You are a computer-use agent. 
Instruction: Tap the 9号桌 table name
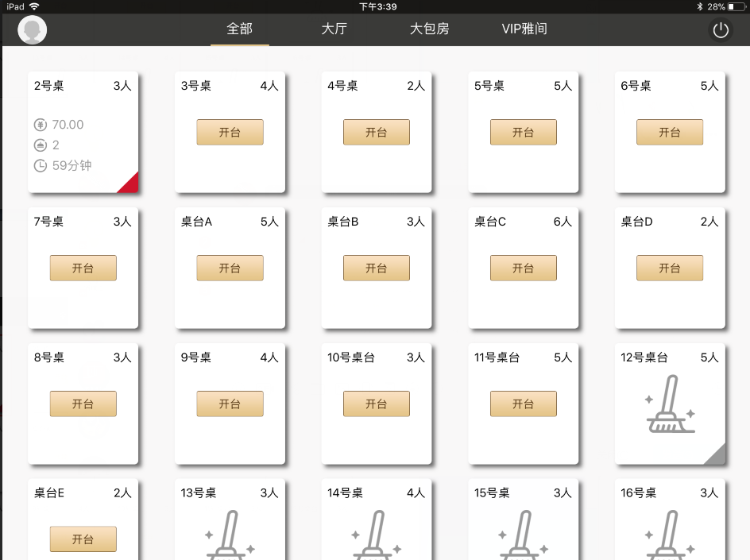195,357
